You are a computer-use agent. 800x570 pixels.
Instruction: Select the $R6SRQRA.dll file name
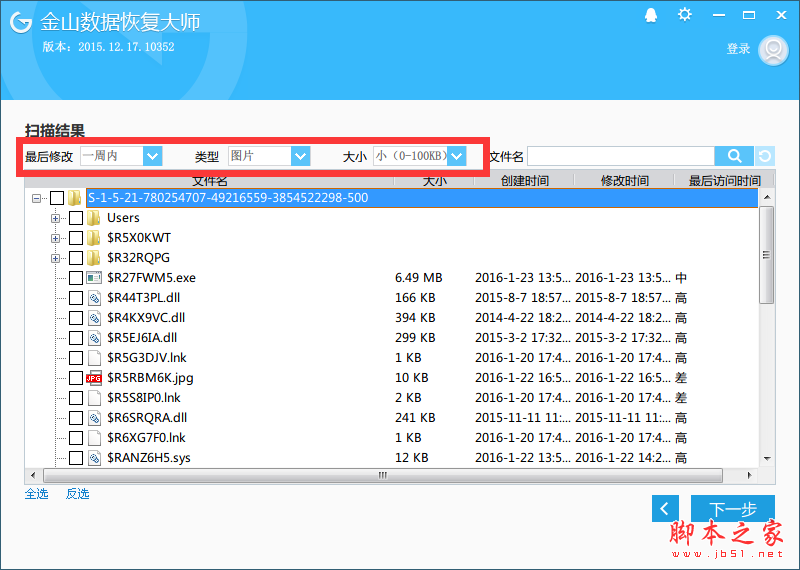coord(147,418)
